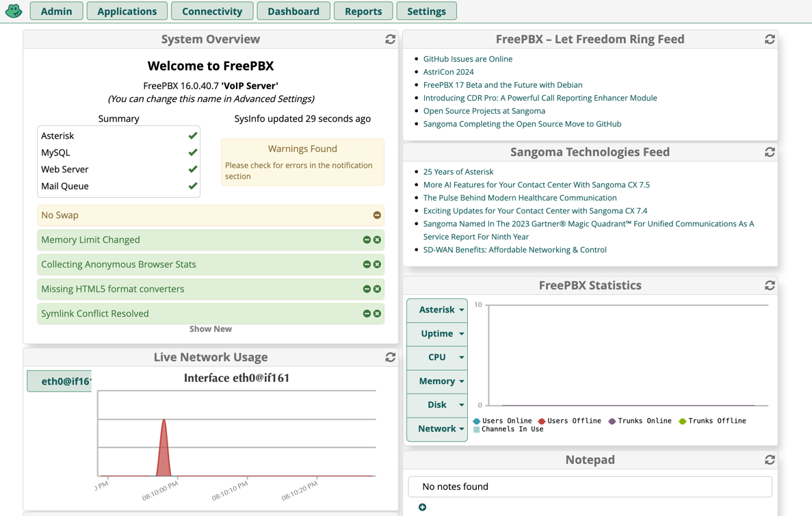Toggle Users Online legend series
The width and height of the screenshot is (812, 516).
[502, 421]
